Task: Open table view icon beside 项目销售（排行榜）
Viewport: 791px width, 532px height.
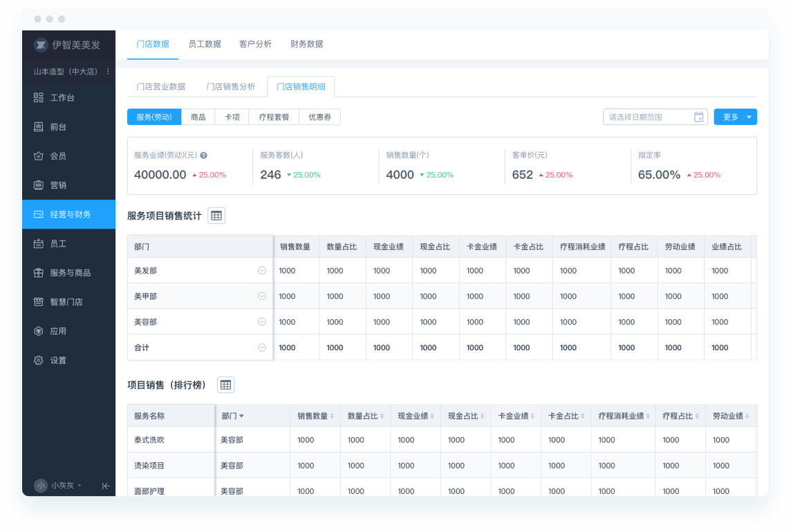Action: tap(225, 386)
